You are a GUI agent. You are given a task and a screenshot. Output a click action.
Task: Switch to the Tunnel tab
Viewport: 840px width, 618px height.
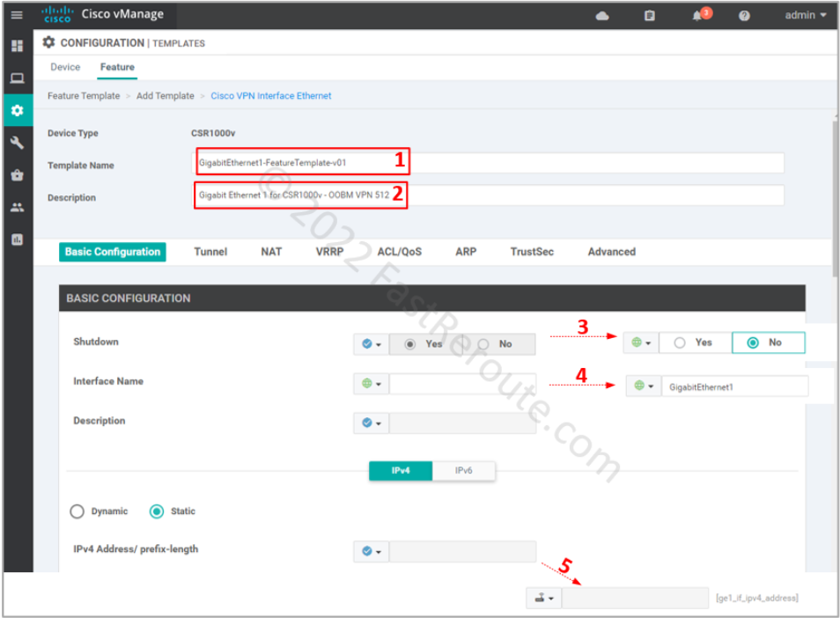210,252
